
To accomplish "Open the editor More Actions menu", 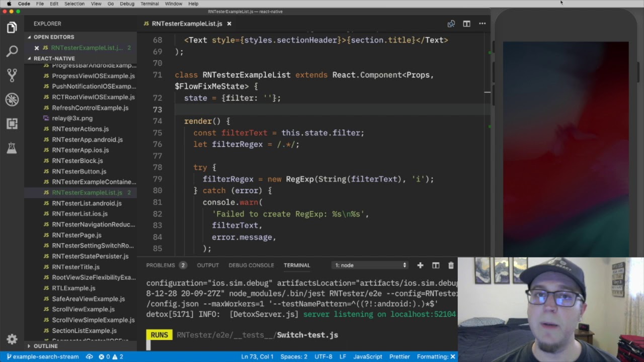I will click(482, 24).
